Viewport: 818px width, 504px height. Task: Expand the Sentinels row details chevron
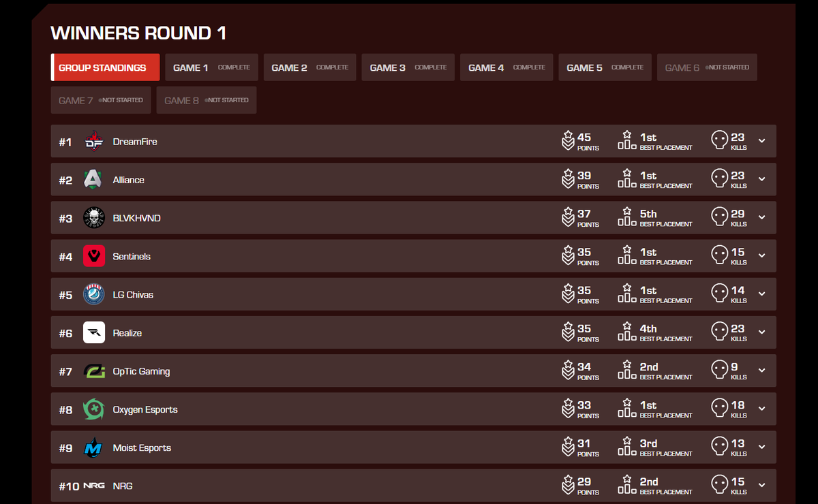[762, 255]
